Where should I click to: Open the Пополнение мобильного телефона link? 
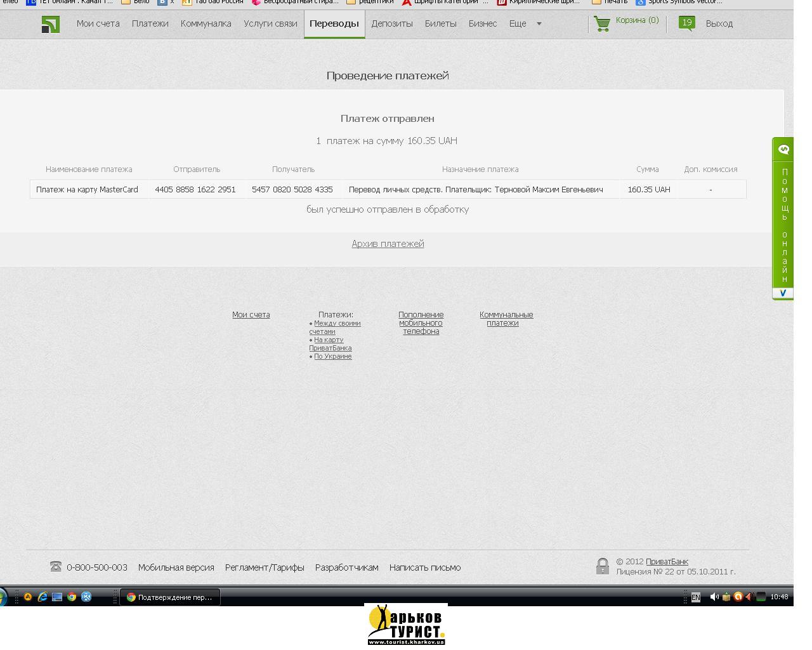pyautogui.click(x=421, y=322)
